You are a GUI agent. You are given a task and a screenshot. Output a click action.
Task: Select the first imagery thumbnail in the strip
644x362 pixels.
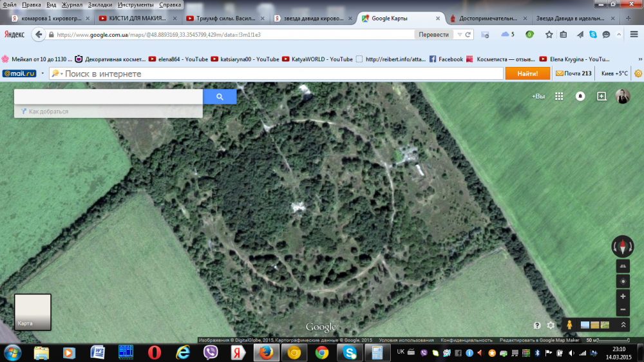585,325
